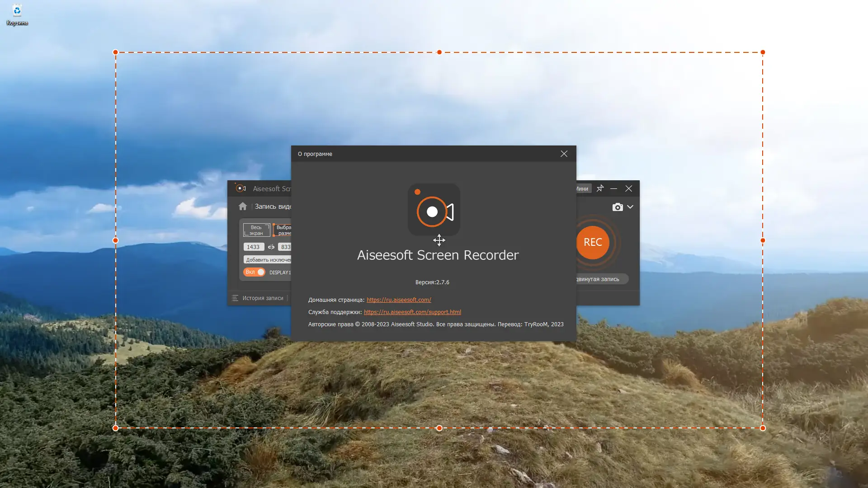Screen dimensions: 868x488
Task: Switch to Мини mode on the recording panel
Action: pos(582,188)
